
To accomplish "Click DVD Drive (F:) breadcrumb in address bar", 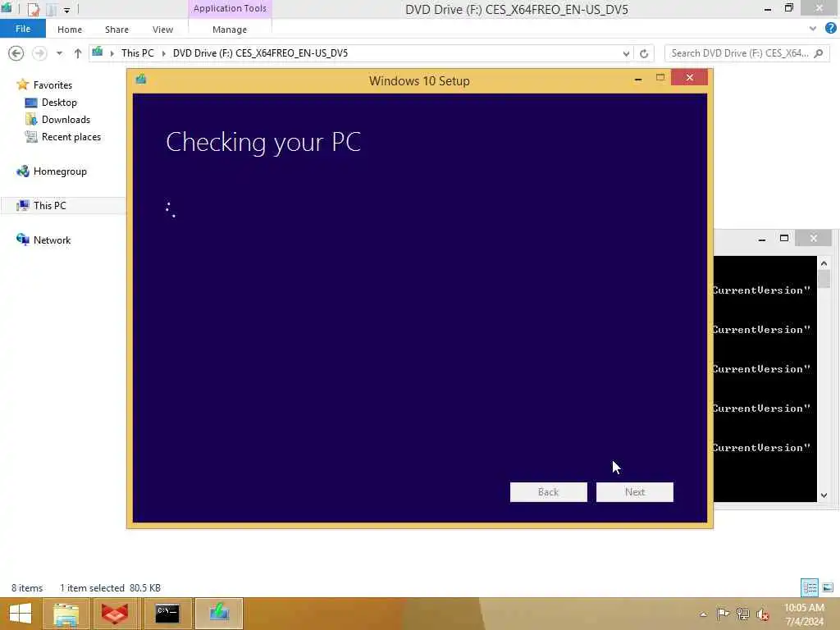I will pos(260,53).
